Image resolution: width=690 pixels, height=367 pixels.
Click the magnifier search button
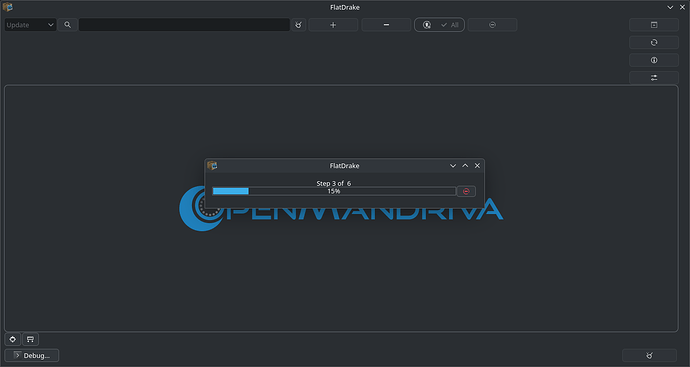point(67,25)
